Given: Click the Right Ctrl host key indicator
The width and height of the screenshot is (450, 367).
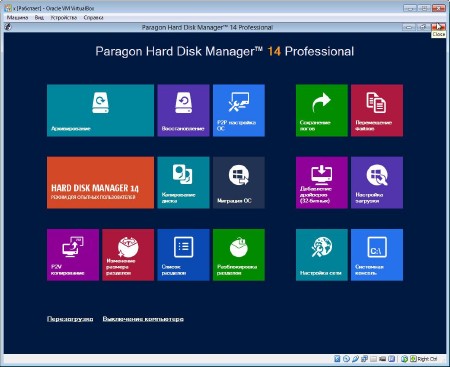Looking at the screenshot, I should tap(428, 359).
